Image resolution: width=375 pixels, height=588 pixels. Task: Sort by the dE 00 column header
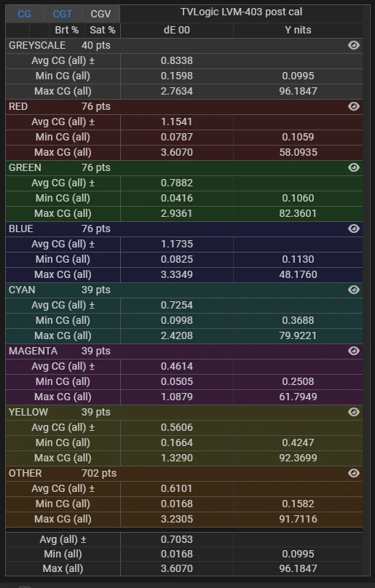click(x=177, y=30)
